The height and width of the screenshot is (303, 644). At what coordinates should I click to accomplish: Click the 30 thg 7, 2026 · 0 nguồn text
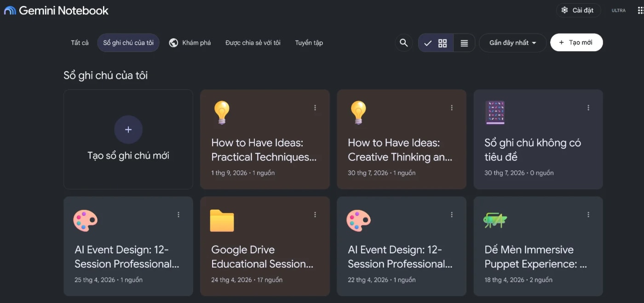519,173
